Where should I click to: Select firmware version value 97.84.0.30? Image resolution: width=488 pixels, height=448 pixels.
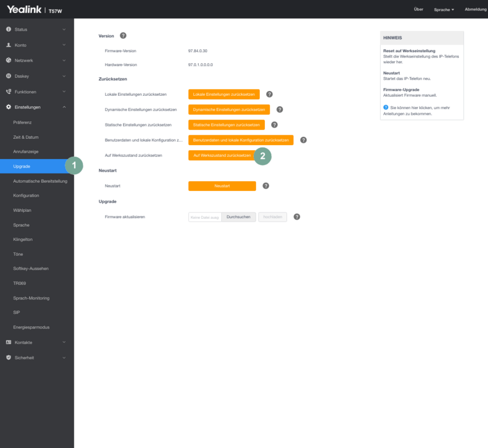(198, 51)
